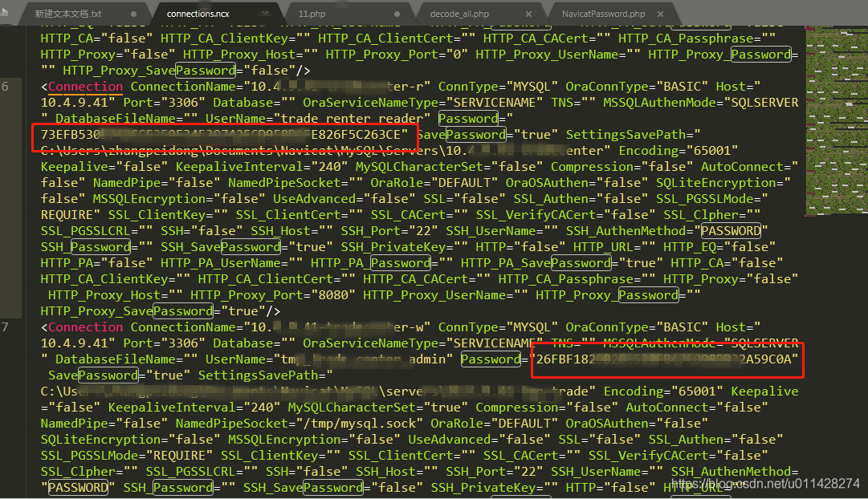Click the Connection tag on line 7
Viewport: 868px width, 499px height.
click(x=85, y=327)
